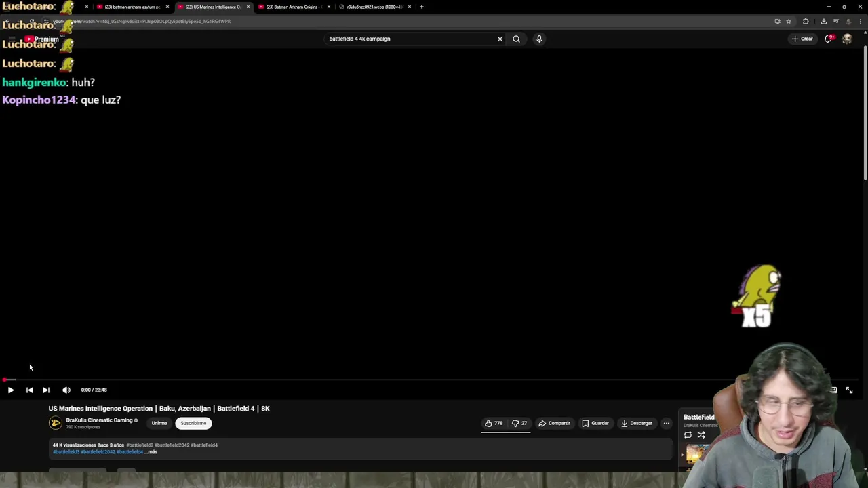Open the YouTube guide hamburger menu

[12, 39]
